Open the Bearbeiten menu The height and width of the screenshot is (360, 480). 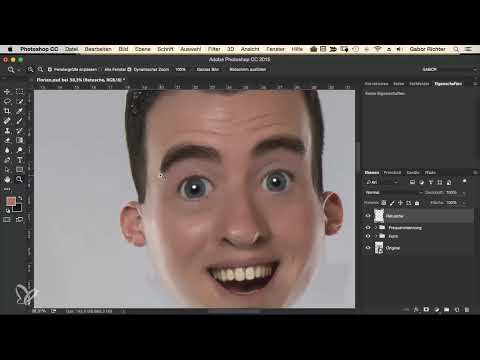(x=98, y=49)
